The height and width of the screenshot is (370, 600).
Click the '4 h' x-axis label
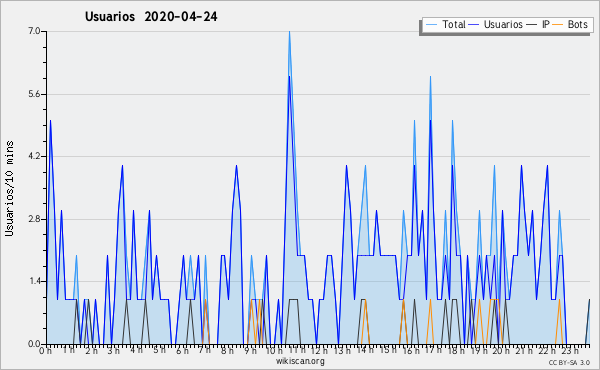136,350
